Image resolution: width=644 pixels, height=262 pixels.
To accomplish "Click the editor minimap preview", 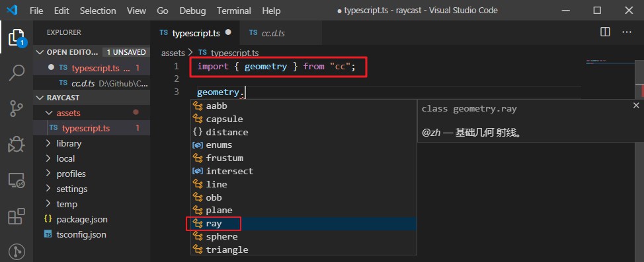I will click(610, 61).
